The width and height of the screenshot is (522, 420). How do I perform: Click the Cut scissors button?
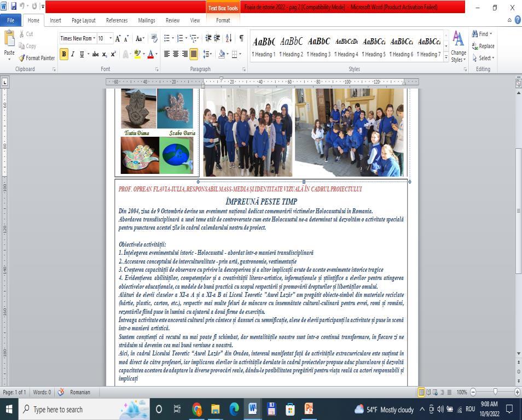26,34
